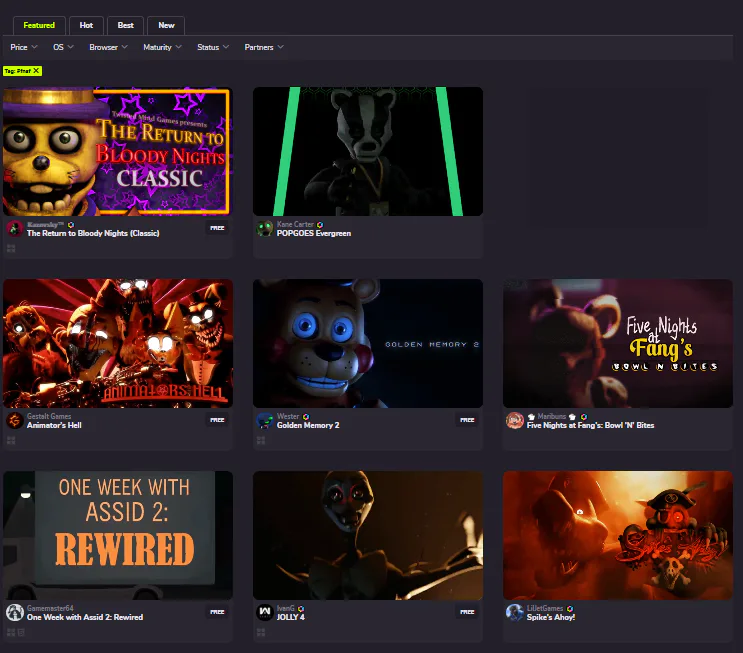The image size is (743, 653).
Task: Open Spike's Ahoy! title link
Action: pos(551,617)
